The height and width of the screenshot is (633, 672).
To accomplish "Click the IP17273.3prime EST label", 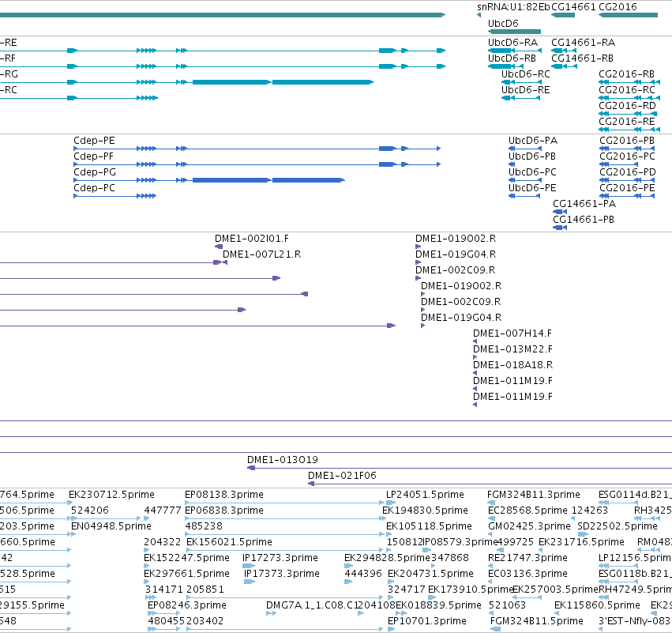I will pyautogui.click(x=280, y=558).
